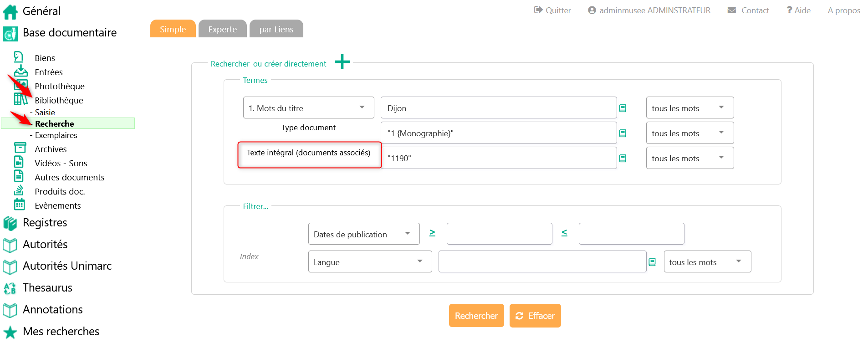Open the Langue index dropdown
This screenshot has height=343, width=868.
369,262
